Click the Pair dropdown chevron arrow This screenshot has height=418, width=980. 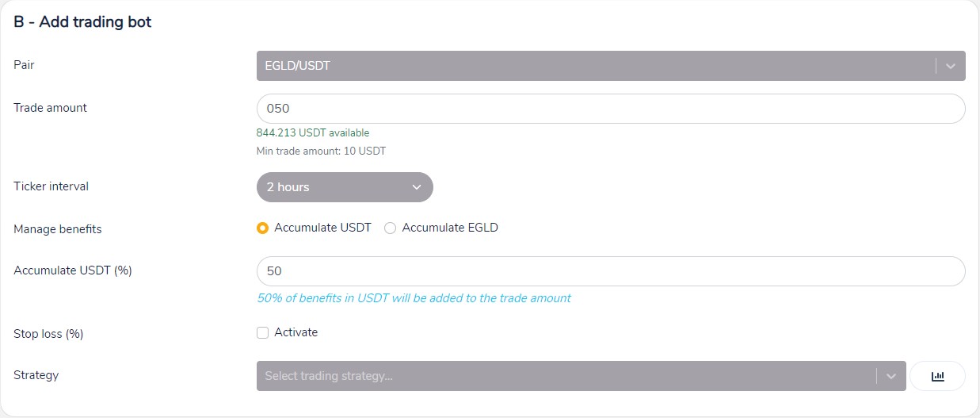click(951, 67)
